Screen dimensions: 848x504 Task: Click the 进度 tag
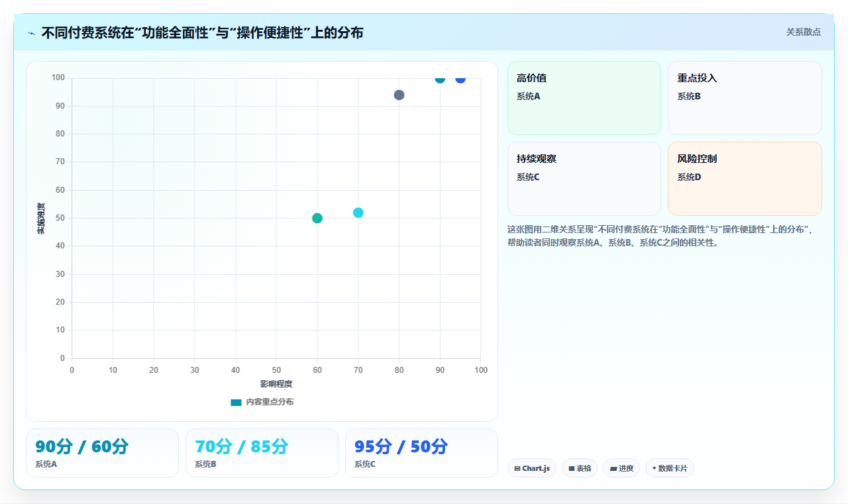tap(621, 468)
